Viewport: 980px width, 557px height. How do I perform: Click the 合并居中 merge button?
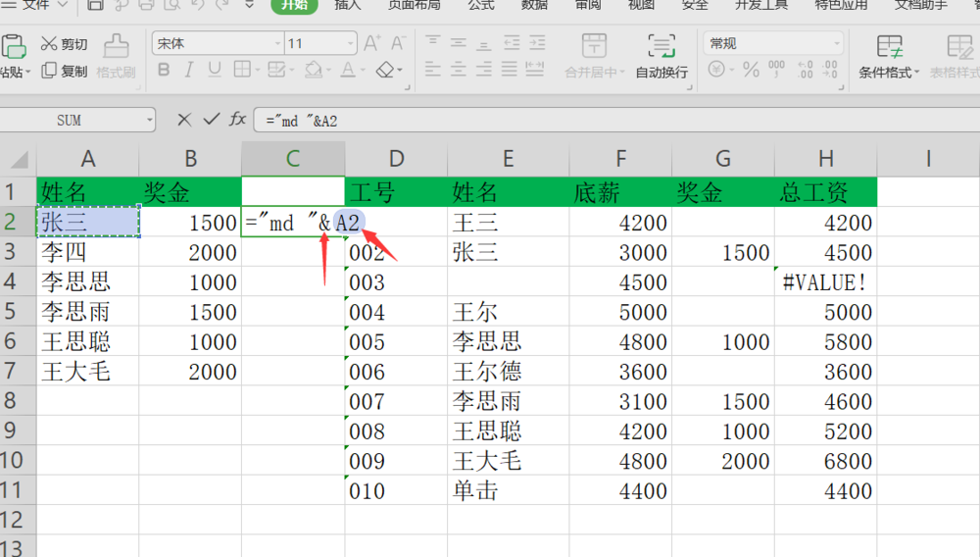[595, 57]
